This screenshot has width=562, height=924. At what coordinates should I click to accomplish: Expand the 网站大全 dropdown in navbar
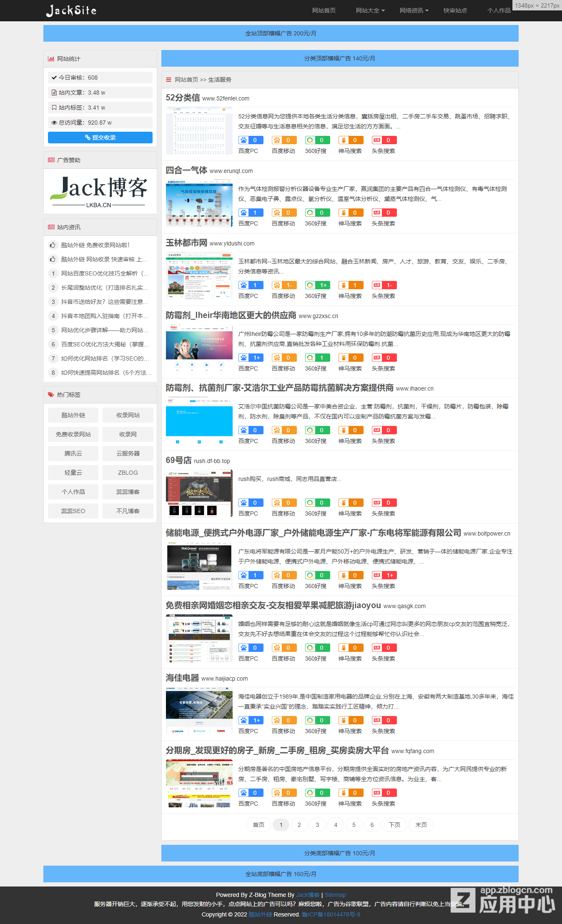pyautogui.click(x=370, y=10)
